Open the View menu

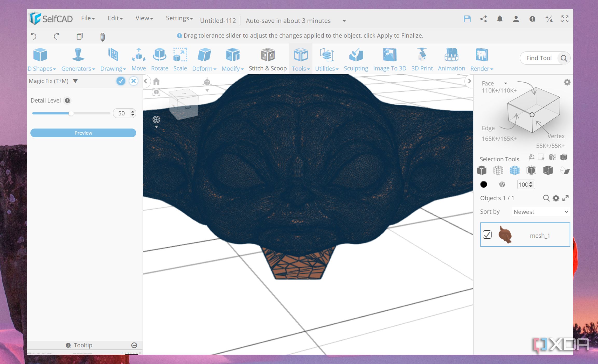[144, 18]
